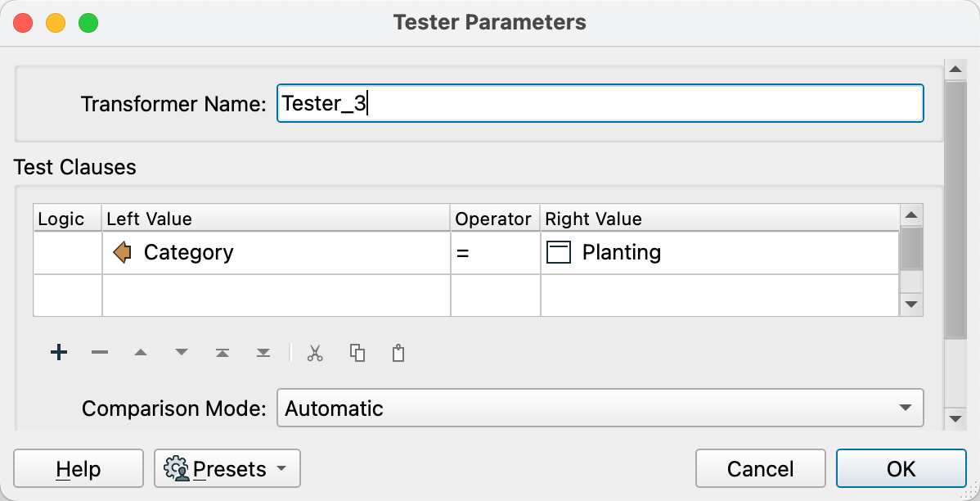
Task: Cancel the Tester Parameters dialog
Action: click(761, 468)
